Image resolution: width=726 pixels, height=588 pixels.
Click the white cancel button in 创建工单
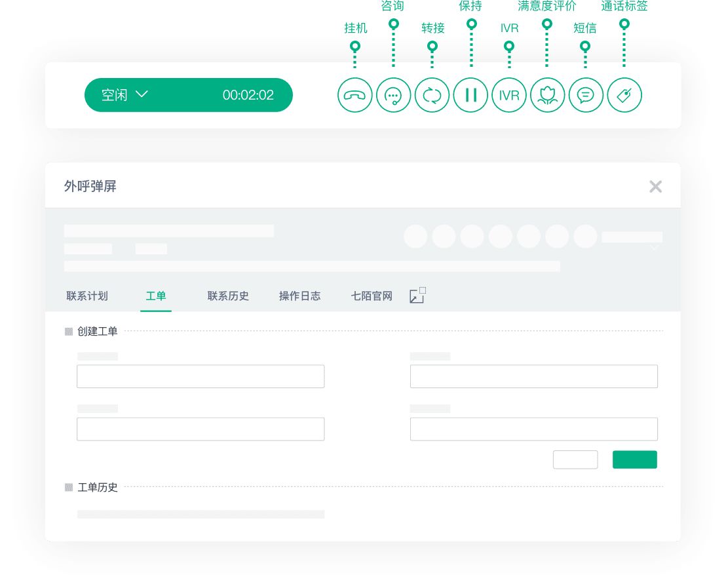click(x=575, y=460)
